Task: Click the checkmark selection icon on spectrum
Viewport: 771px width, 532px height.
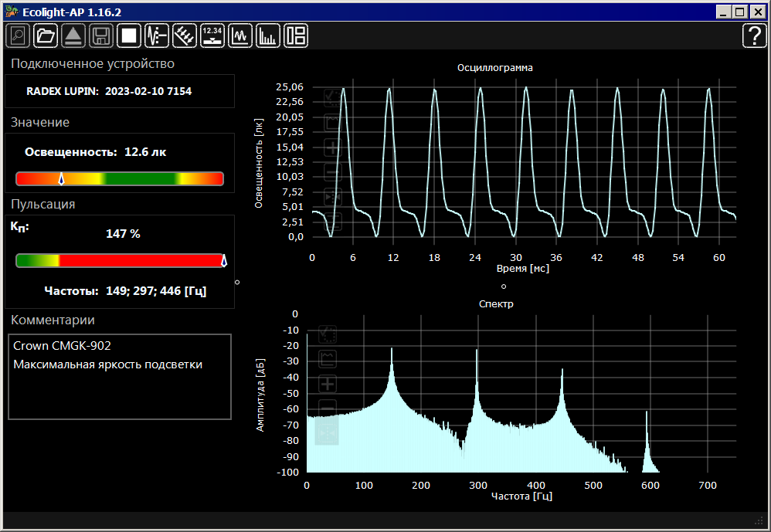Action: (328, 334)
